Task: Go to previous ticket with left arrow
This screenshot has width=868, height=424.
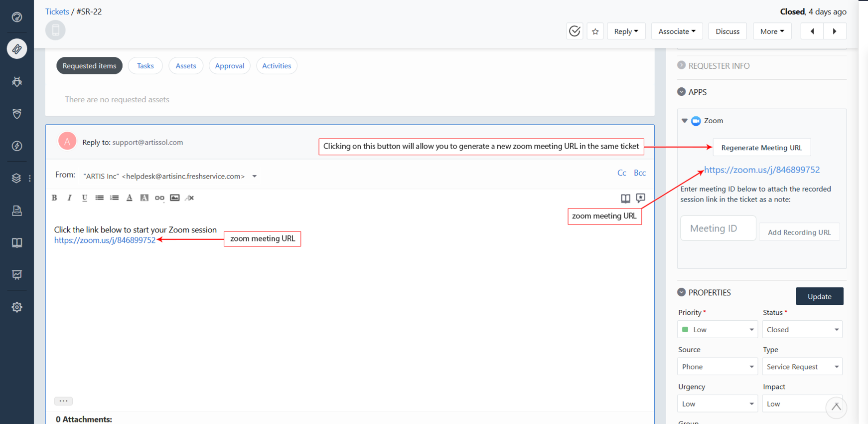Action: [x=812, y=31]
